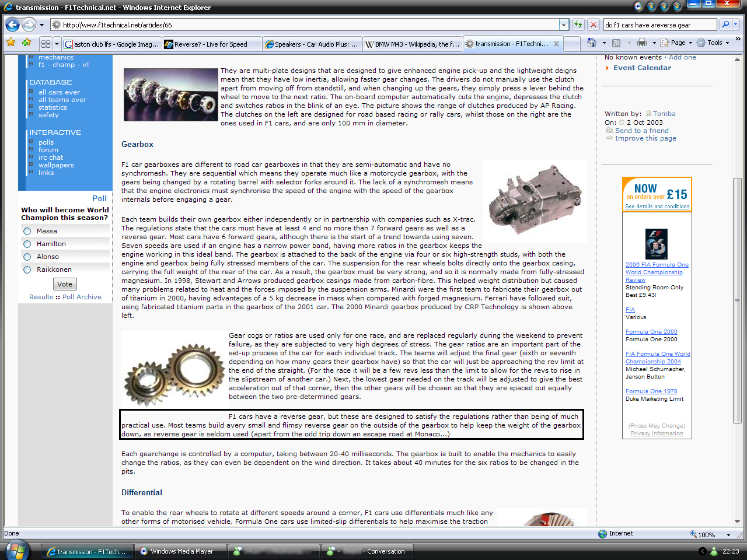This screenshot has width=747, height=560.
Task: Switch to the BMW M43 Wikipedia tab
Action: 412,44
